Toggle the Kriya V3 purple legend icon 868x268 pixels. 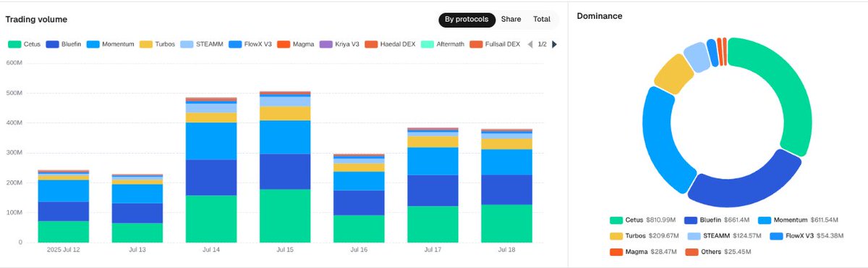(x=325, y=44)
